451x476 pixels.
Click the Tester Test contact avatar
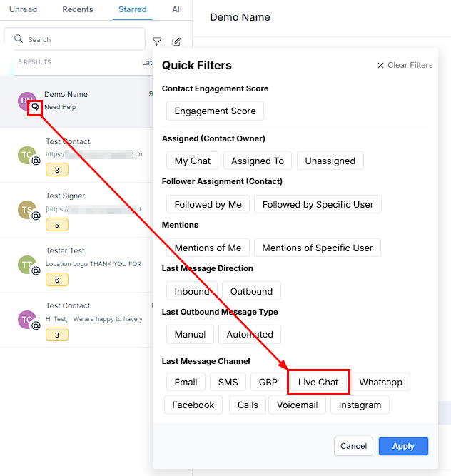point(27,264)
